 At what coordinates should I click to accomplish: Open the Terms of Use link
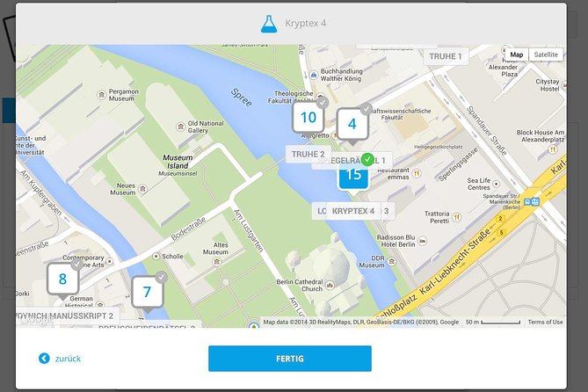pos(545,322)
